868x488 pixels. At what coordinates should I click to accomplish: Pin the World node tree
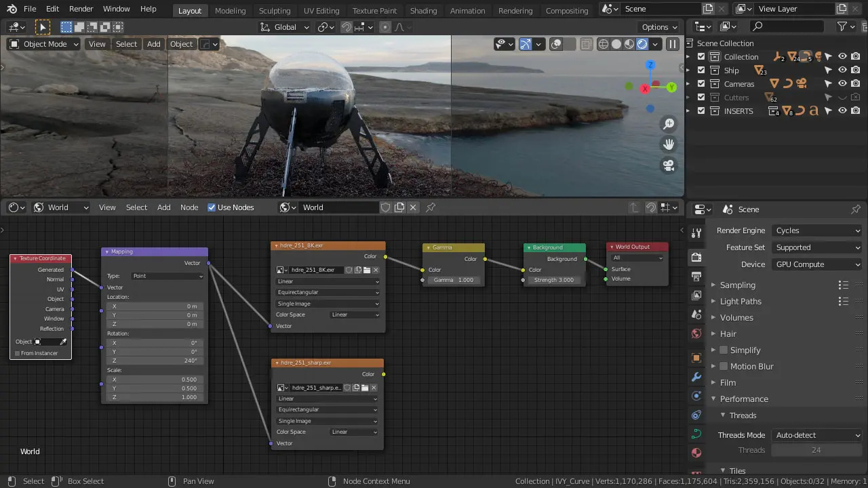coord(431,207)
